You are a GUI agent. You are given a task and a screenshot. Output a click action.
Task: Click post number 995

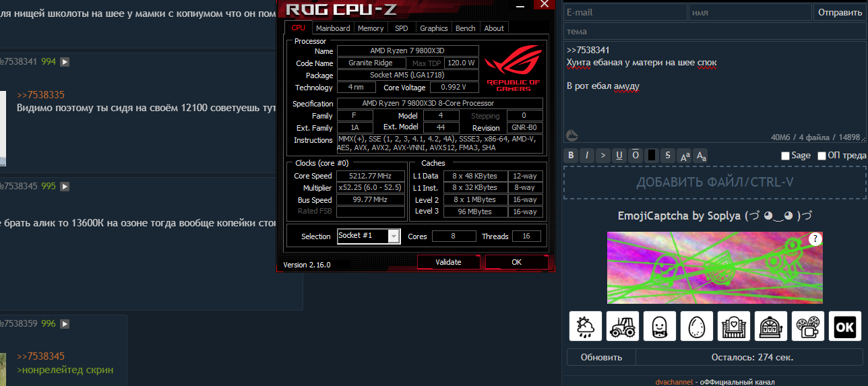[49, 185]
